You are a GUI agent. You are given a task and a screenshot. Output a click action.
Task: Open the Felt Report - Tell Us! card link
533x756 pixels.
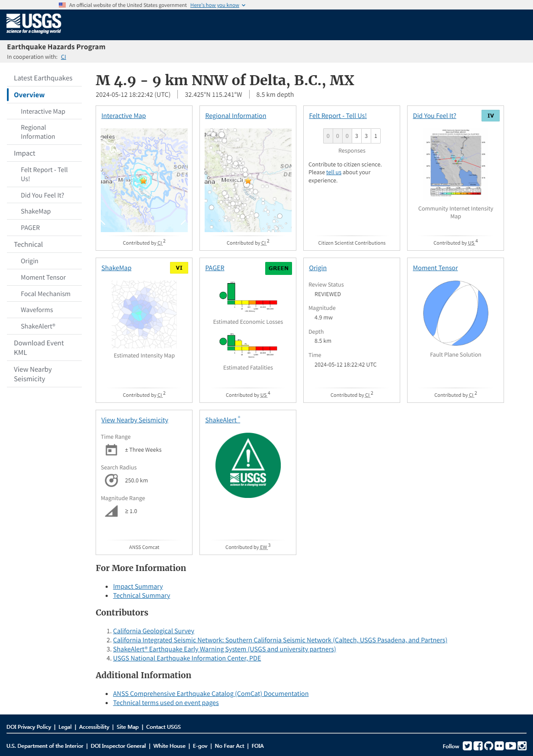(x=338, y=116)
